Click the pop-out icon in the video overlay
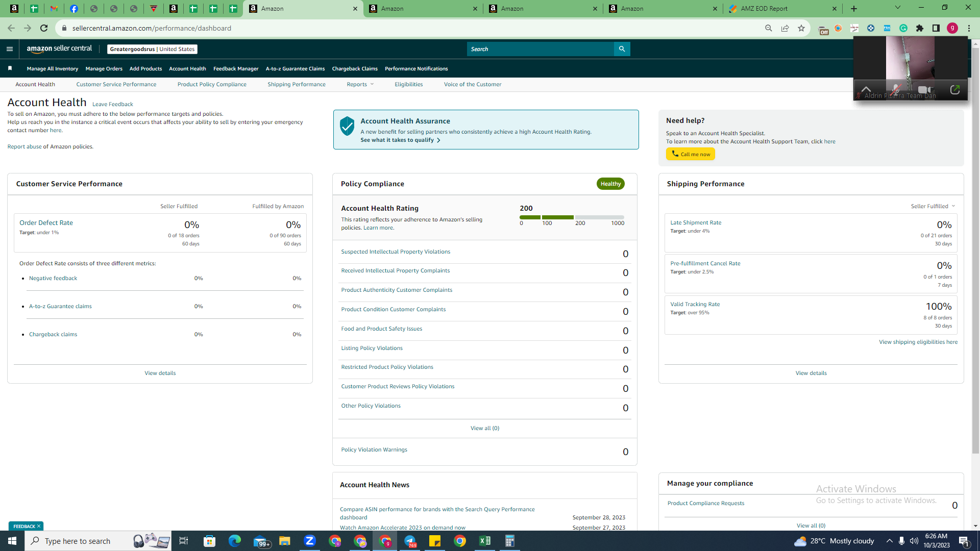The image size is (980, 551). click(955, 90)
